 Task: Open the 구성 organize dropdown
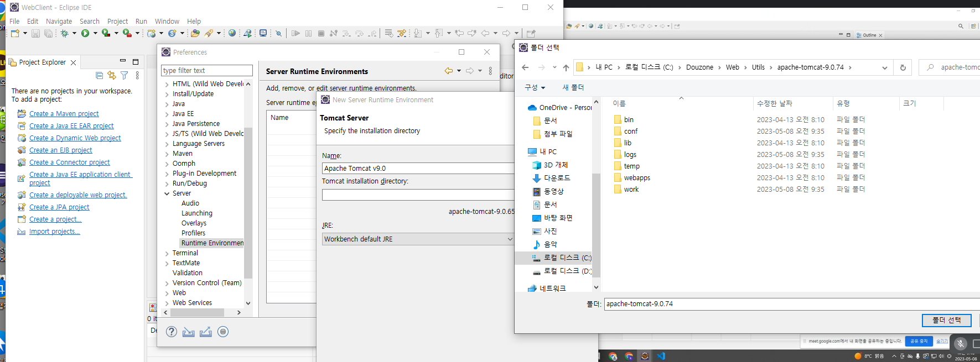[x=535, y=87]
